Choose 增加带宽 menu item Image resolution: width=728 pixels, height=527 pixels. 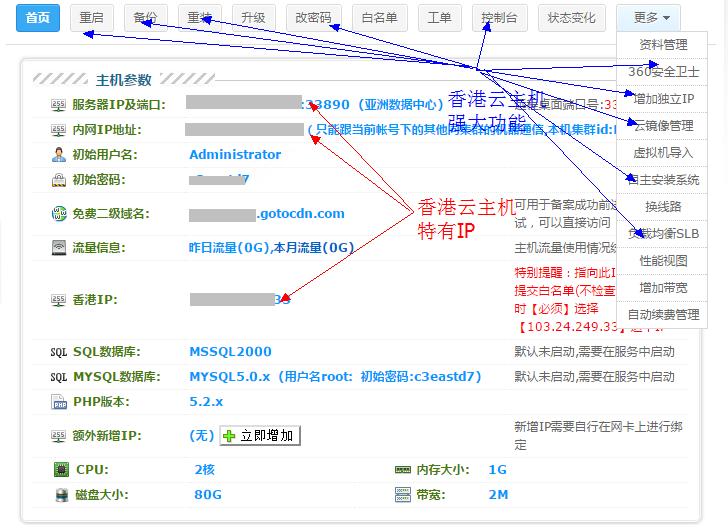tap(663, 288)
